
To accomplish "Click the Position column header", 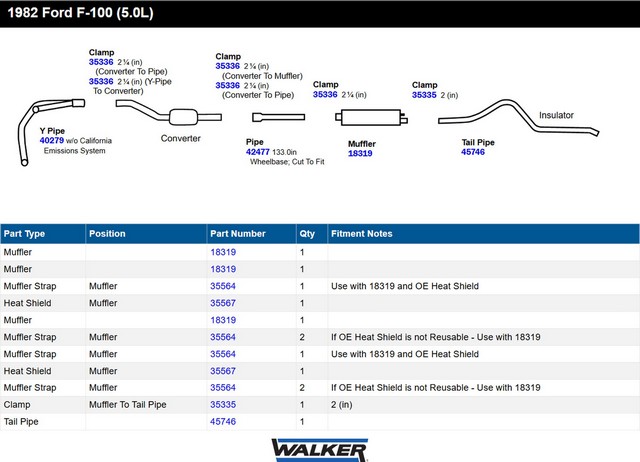I will (107, 234).
